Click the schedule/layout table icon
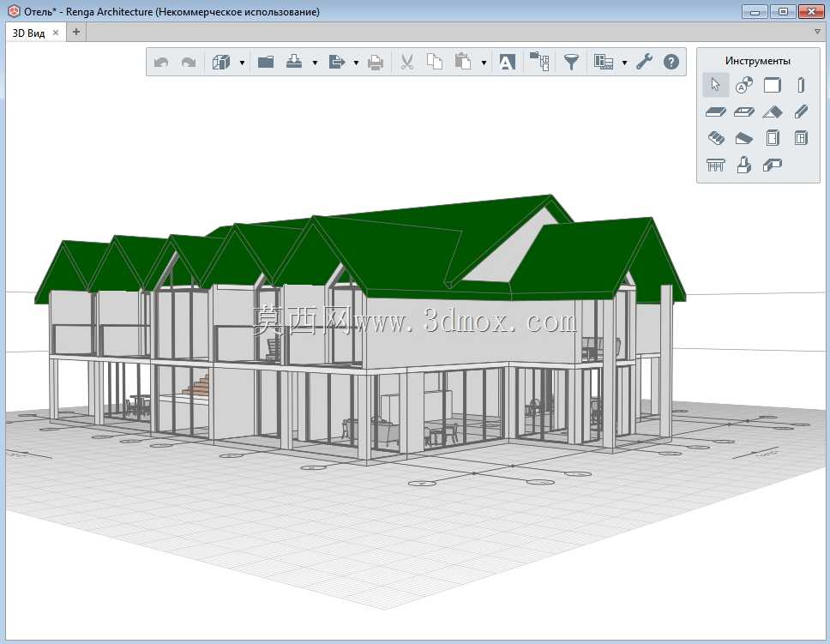The height and width of the screenshot is (644, 830). [604, 62]
